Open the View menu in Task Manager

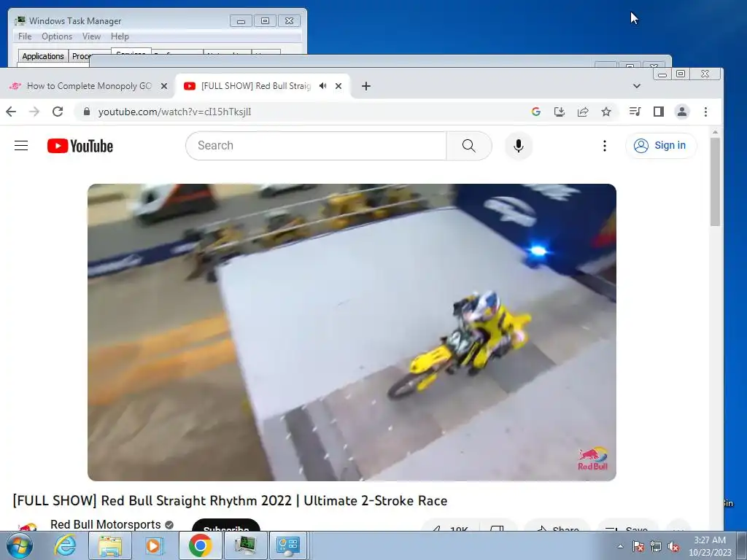91,36
